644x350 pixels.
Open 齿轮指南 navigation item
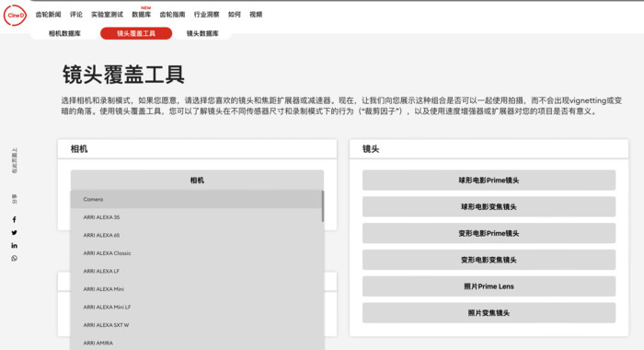172,15
